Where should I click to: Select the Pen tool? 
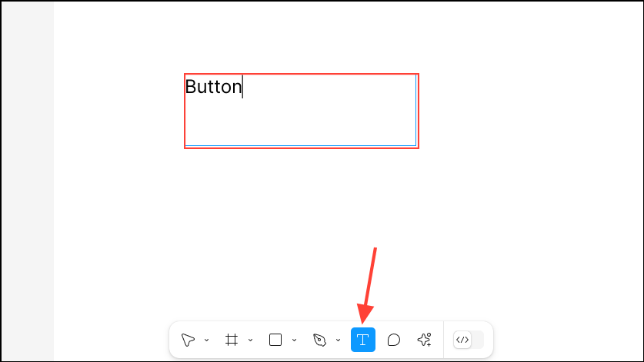[x=319, y=340]
